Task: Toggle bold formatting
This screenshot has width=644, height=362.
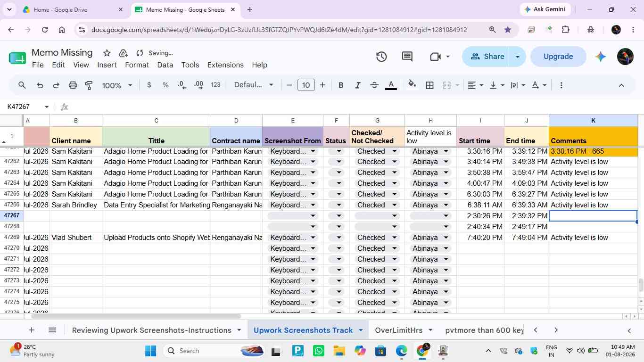Action: click(340, 85)
